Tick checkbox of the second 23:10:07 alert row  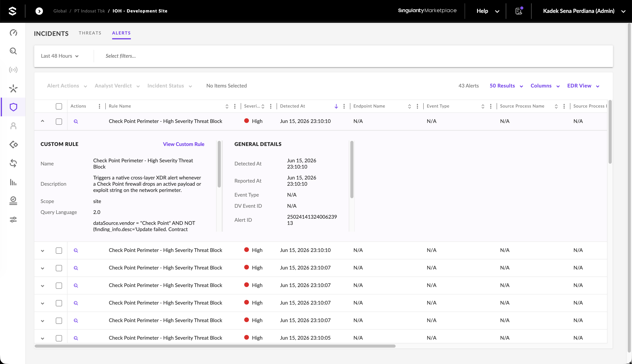point(59,285)
